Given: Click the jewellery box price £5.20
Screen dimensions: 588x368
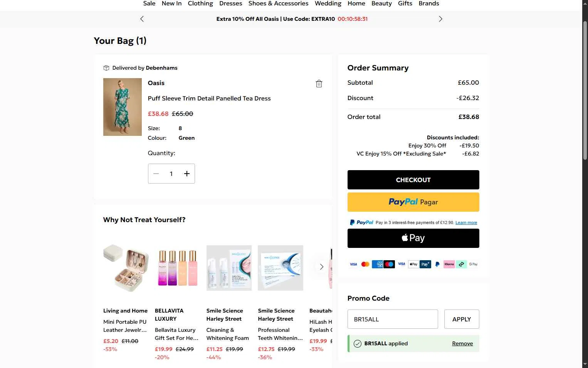Looking at the screenshot, I should pos(111,341).
